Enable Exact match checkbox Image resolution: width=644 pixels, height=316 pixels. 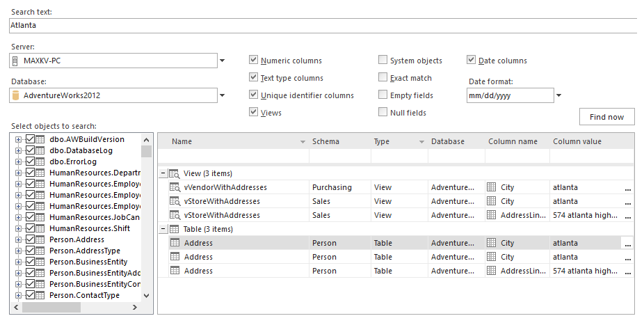pos(383,77)
